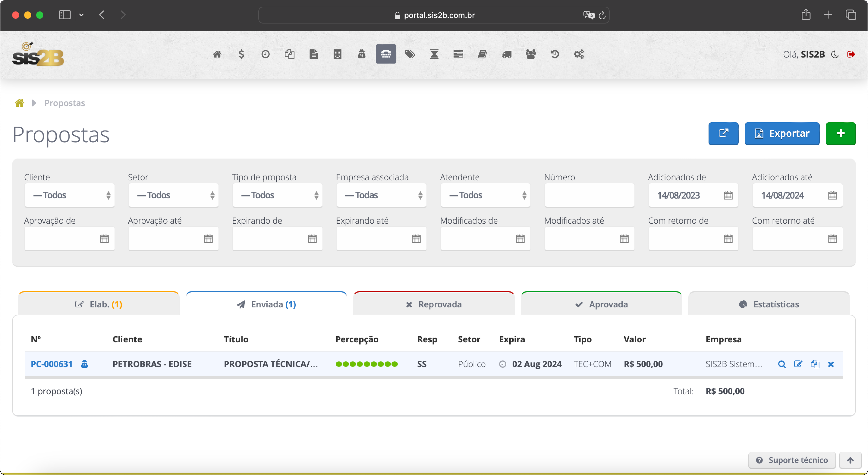Expand the Atendente dropdown
The height and width of the screenshot is (475, 868).
(x=485, y=195)
